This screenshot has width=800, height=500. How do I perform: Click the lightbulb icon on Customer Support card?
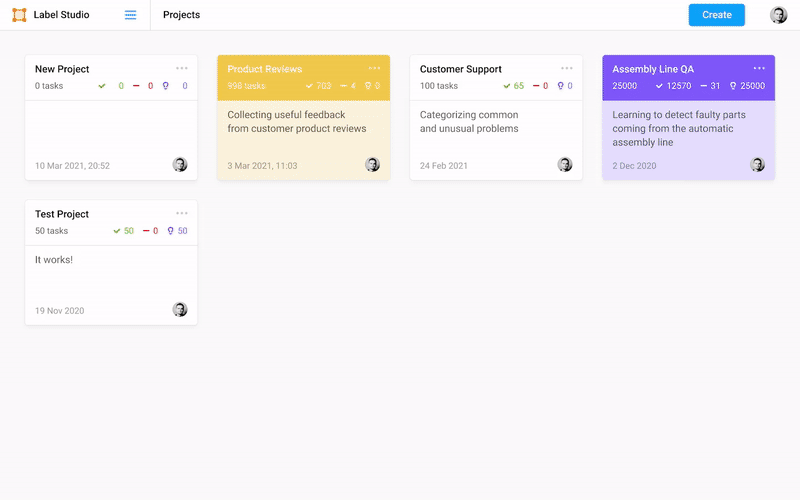pos(561,86)
